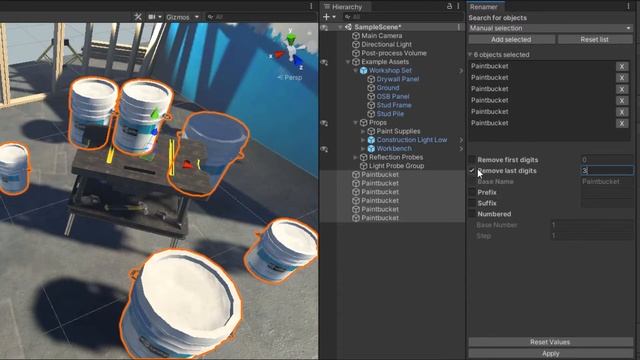Enable the Remove first digits checkbox
Screen dimensions: 640x360
coord(472,160)
